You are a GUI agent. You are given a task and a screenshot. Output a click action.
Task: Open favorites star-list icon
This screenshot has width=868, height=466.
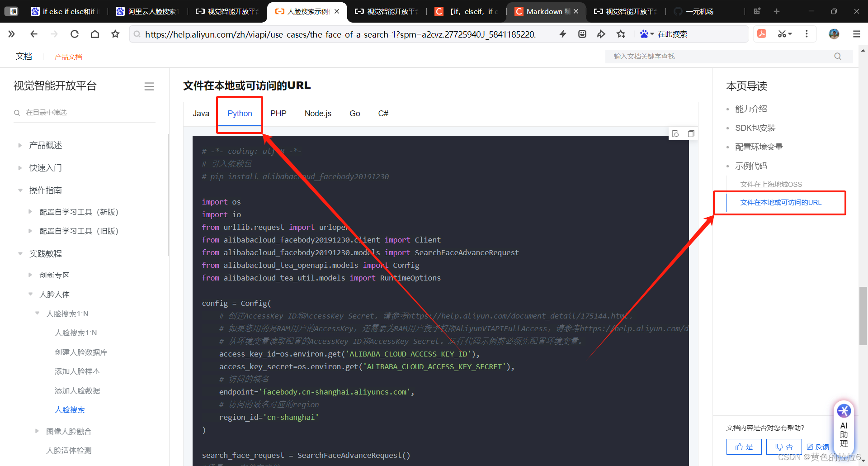click(x=621, y=34)
